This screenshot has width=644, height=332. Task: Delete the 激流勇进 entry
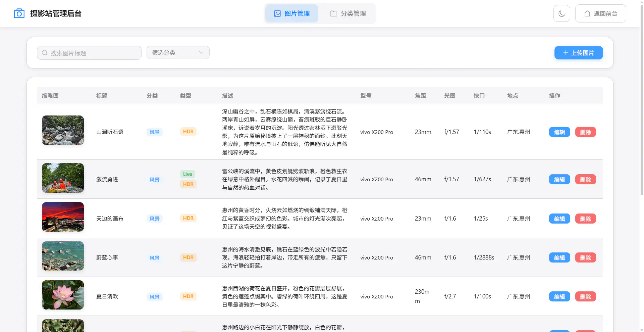pyautogui.click(x=585, y=179)
